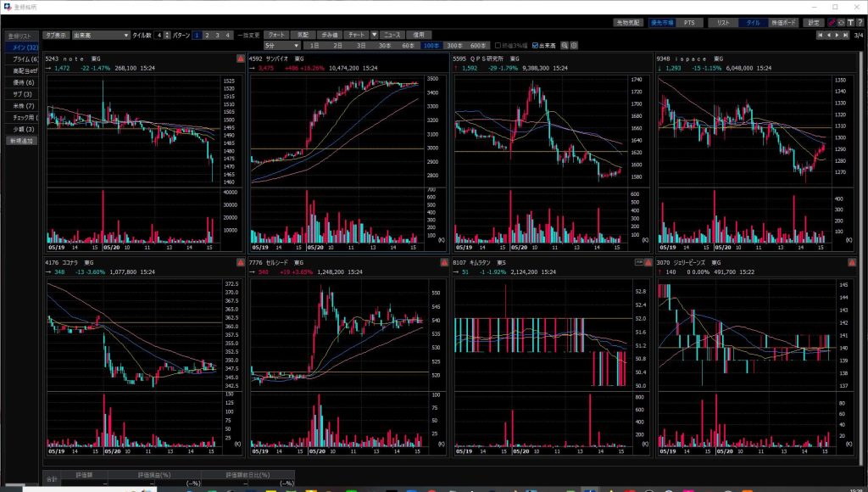This screenshot has width=868, height=492.
Task: Open chart settings gear icon next to magnifier
Action: (575, 45)
